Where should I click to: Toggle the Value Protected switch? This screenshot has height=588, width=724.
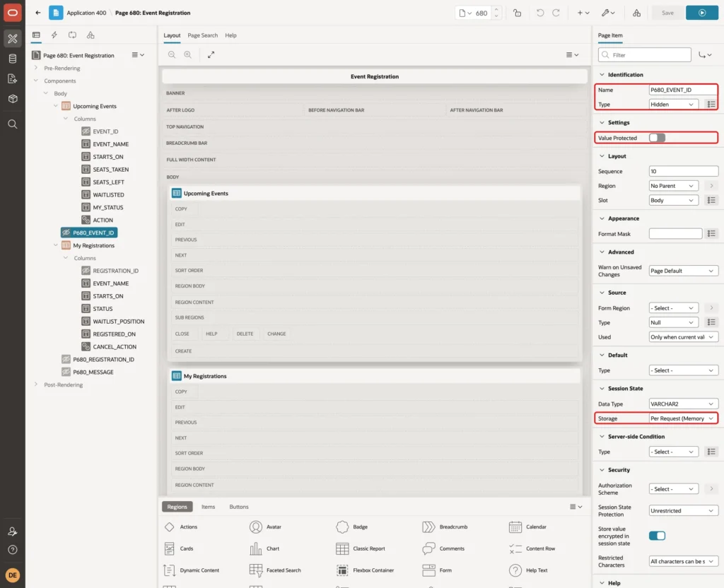pos(657,138)
